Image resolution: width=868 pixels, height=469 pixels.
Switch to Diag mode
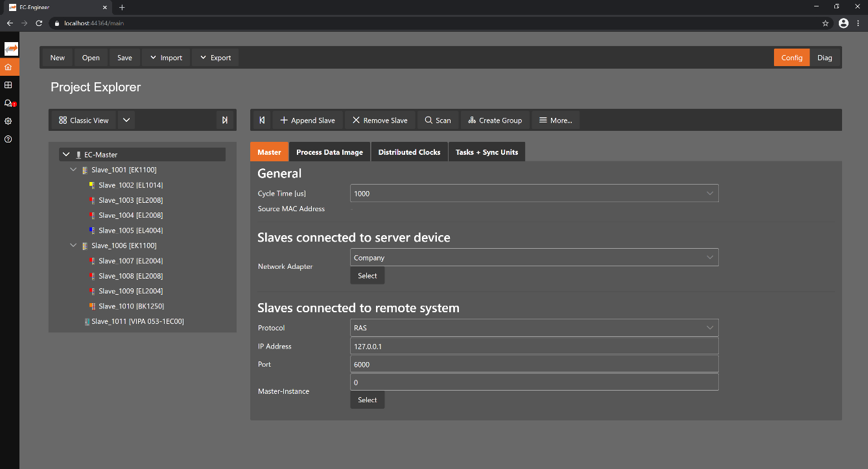824,58
